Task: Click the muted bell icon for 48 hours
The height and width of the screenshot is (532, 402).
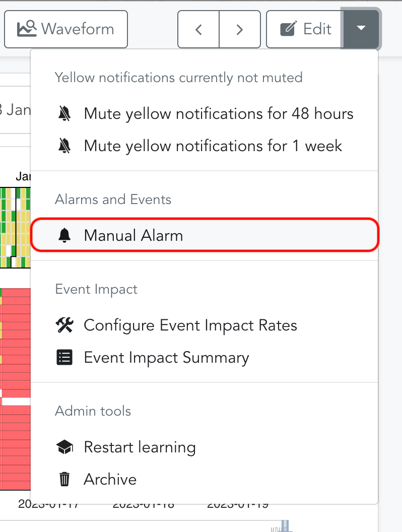Action: [64, 114]
